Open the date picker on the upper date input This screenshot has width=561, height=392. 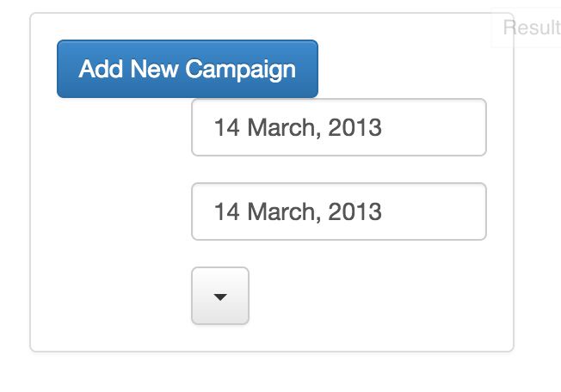[x=338, y=128]
